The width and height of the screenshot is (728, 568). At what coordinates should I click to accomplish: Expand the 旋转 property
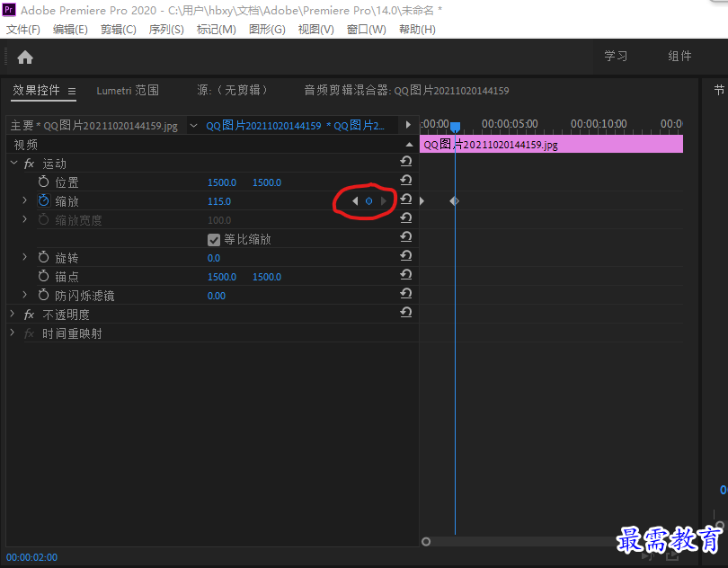[x=24, y=256]
